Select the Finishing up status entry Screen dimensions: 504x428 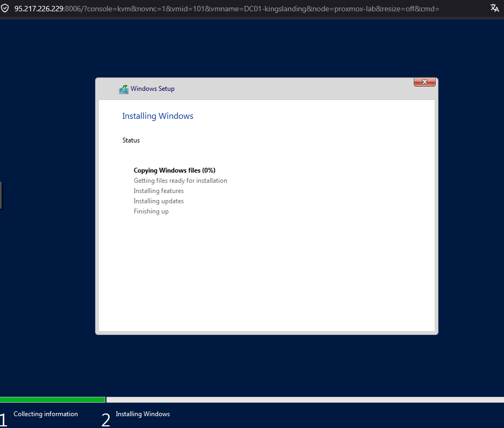point(151,211)
